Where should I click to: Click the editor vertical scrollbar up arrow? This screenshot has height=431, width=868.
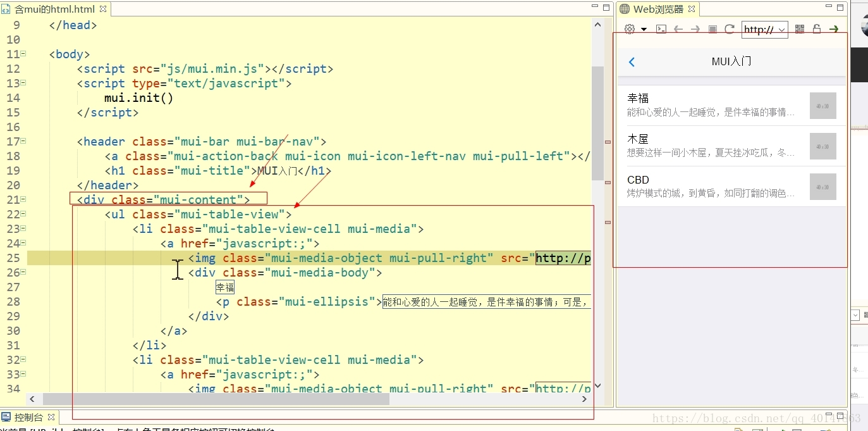pos(597,24)
